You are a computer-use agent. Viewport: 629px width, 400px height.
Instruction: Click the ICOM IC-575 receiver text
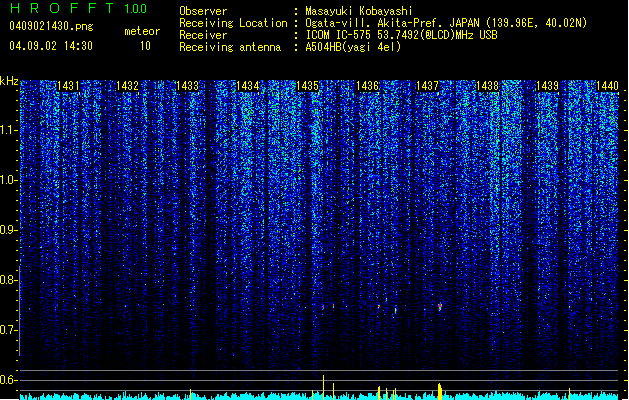click(x=401, y=35)
